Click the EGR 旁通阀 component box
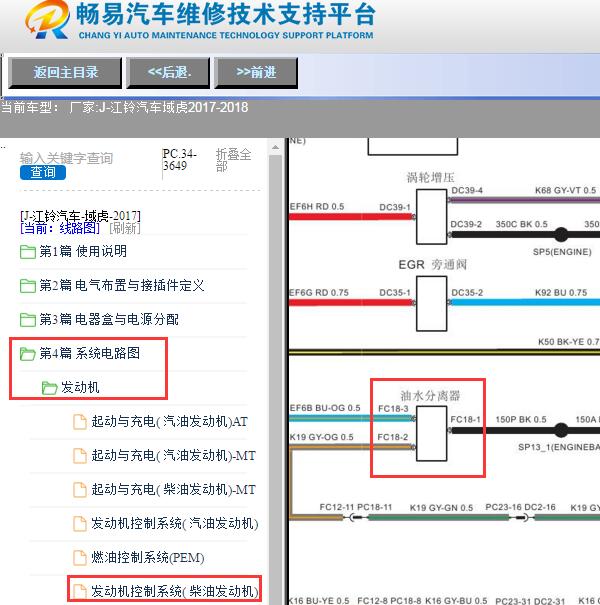The width and height of the screenshot is (600, 605). point(431,304)
